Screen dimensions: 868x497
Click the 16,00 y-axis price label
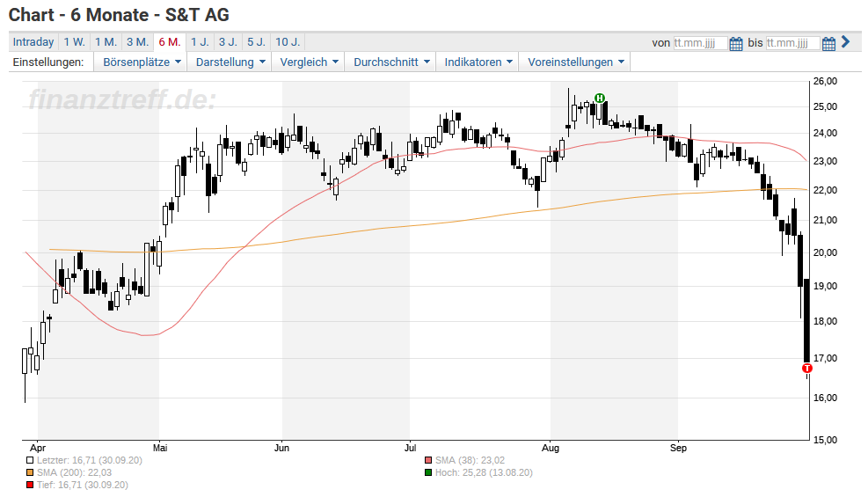825,398
